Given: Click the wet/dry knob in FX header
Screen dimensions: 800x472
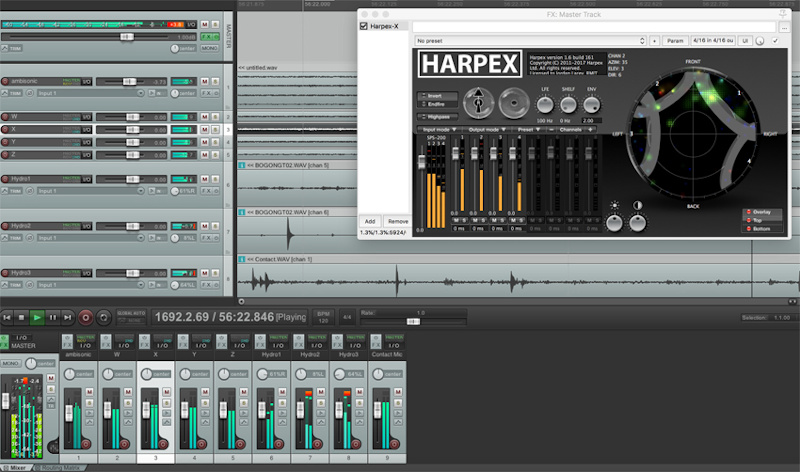Looking at the screenshot, I should [760, 41].
